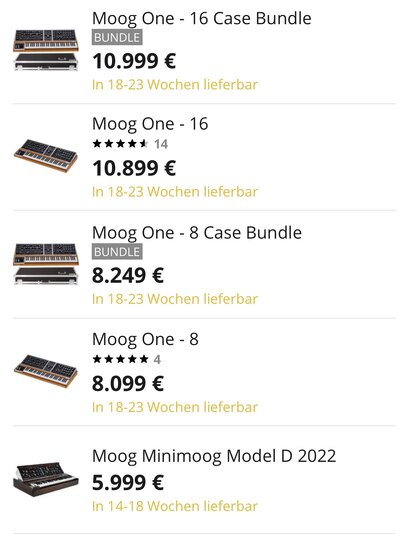The height and width of the screenshot is (537, 400).
Task: Open the 14 reviews count for Moog One - 16
Action: click(161, 144)
